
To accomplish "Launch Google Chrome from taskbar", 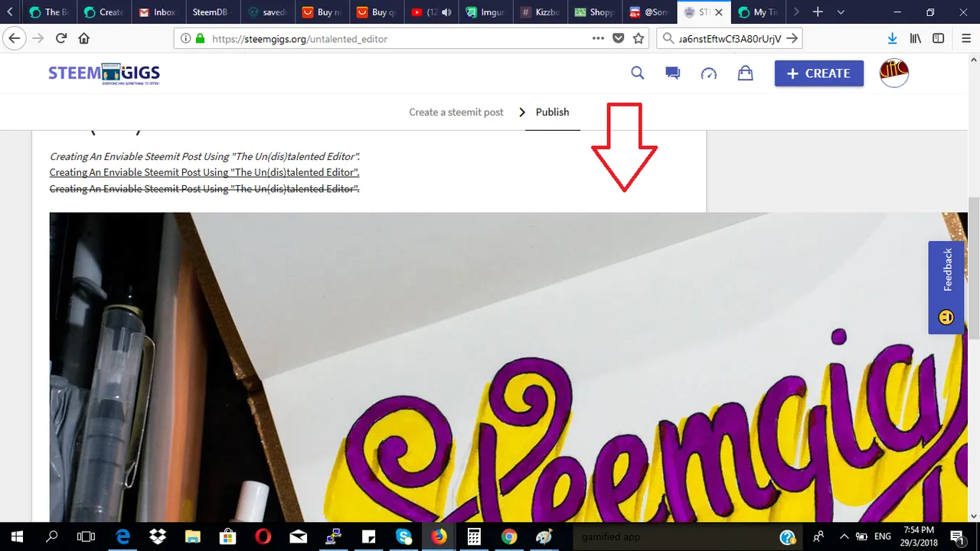I will coord(509,536).
